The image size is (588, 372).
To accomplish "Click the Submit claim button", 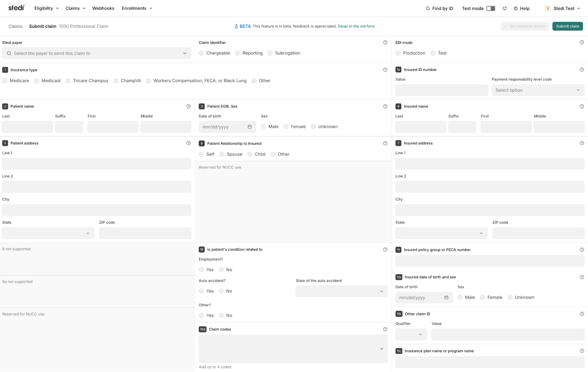I will [x=567, y=26].
